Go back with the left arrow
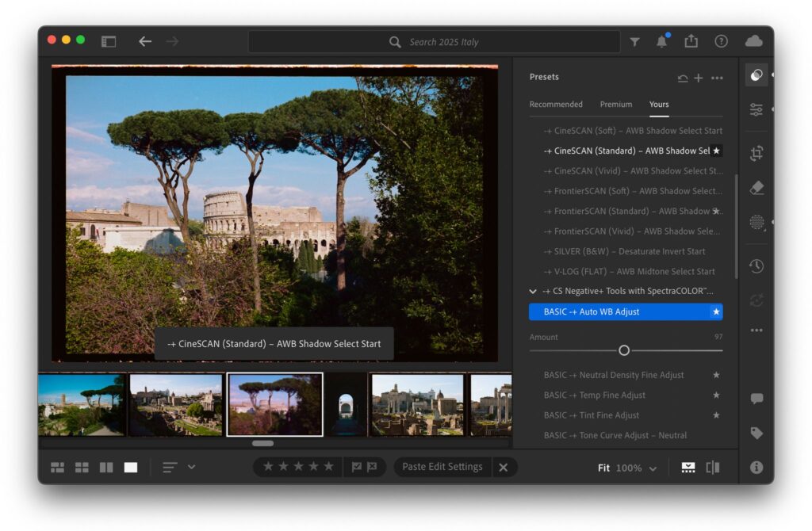The height and width of the screenshot is (531, 812). click(x=145, y=41)
